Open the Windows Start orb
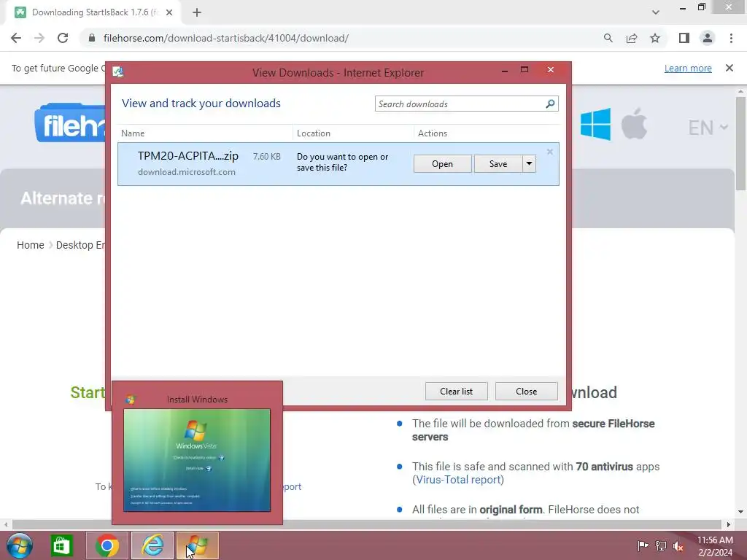747x560 pixels. click(20, 545)
